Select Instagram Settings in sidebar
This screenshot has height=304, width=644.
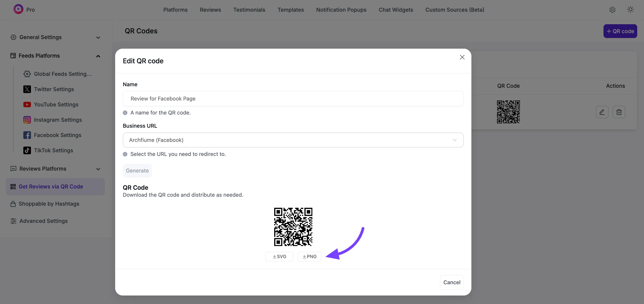[58, 120]
